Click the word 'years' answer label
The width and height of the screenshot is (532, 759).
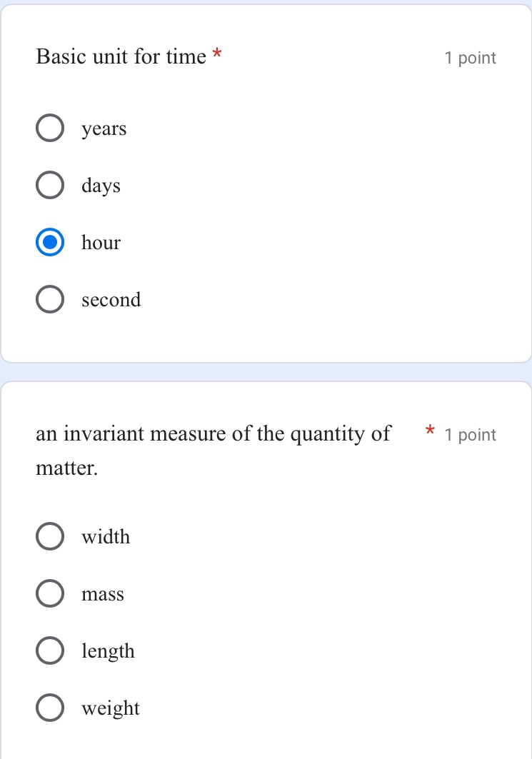click(104, 129)
